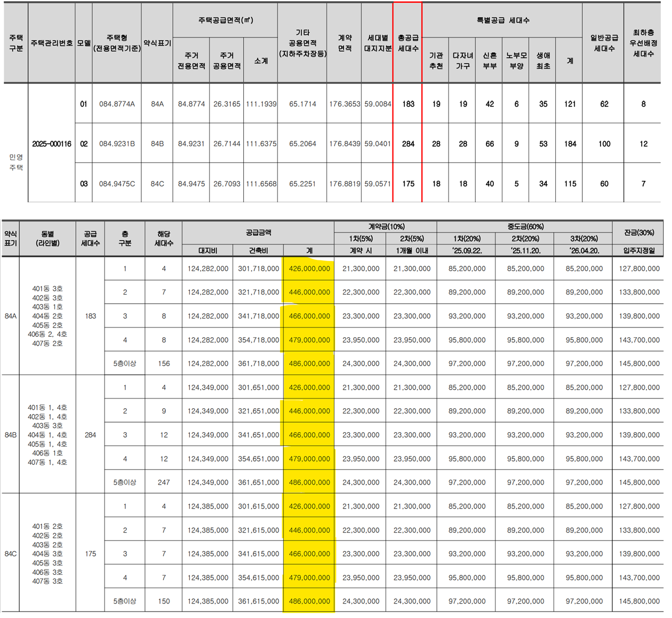Image resolution: width=672 pixels, height=618 pixels.
Task: Click subtotal area value 111.6568
Action: pyautogui.click(x=261, y=184)
